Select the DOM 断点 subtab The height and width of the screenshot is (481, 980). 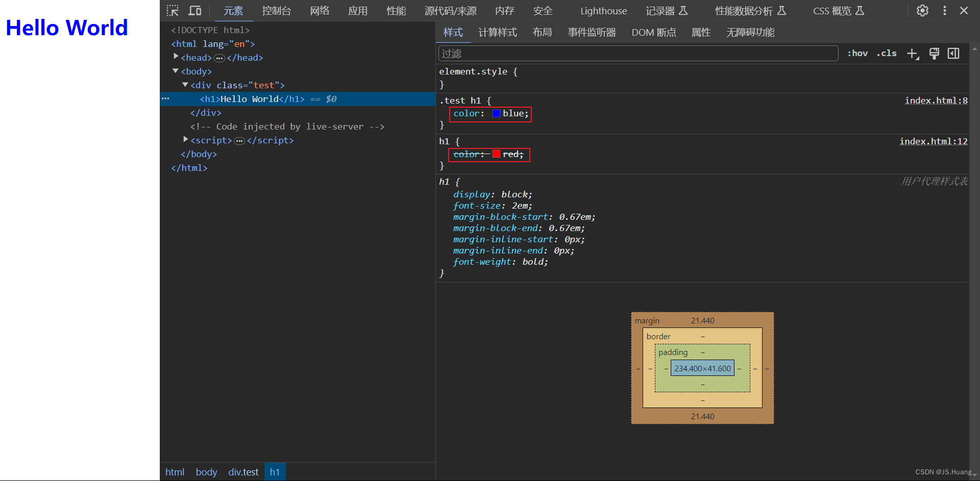(x=654, y=32)
